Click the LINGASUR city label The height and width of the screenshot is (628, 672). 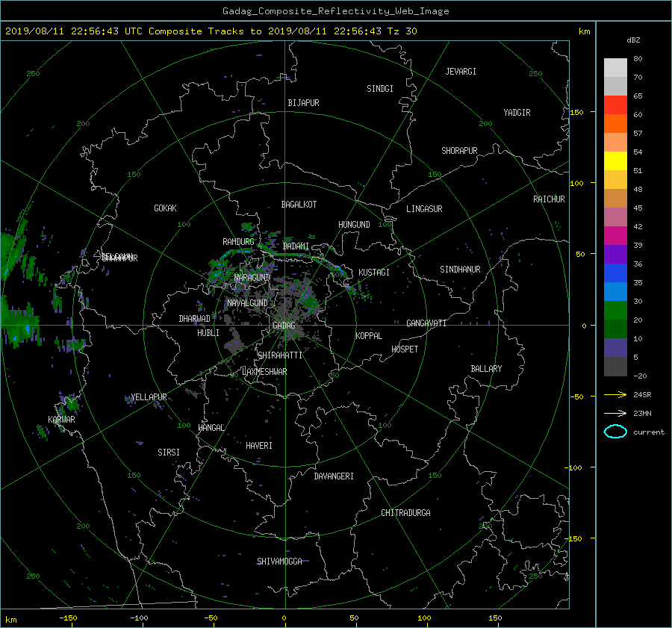(424, 209)
